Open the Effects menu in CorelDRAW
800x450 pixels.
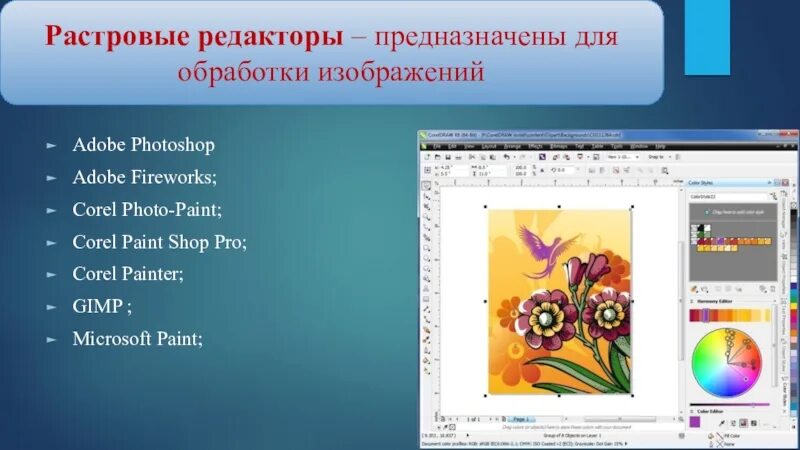click(535, 146)
